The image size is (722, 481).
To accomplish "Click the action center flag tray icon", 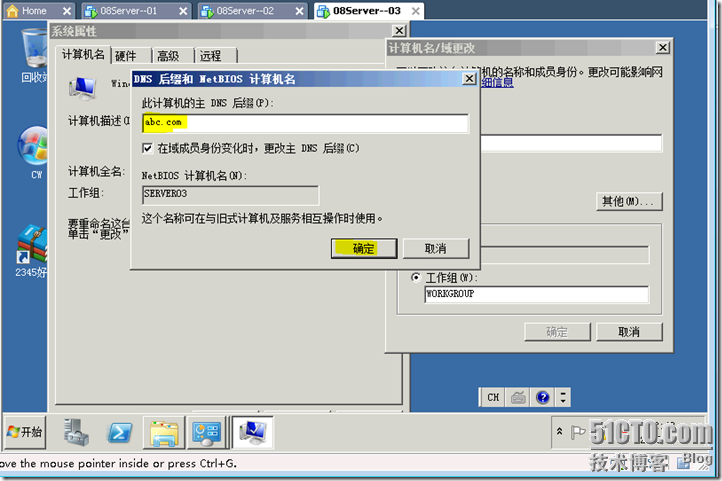I will [x=577, y=431].
